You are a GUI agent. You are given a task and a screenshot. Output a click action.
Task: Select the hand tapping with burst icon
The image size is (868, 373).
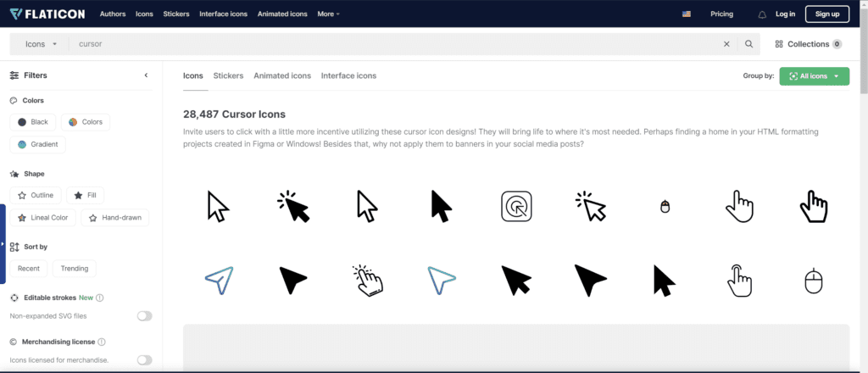pos(368,281)
